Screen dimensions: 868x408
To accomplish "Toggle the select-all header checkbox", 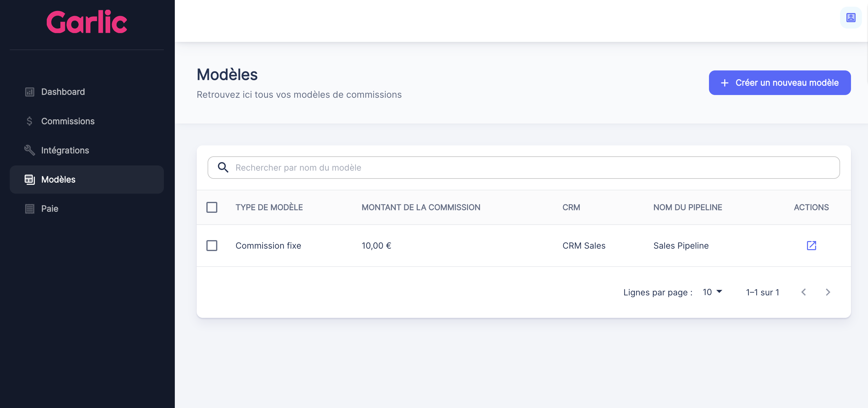I will (x=212, y=207).
